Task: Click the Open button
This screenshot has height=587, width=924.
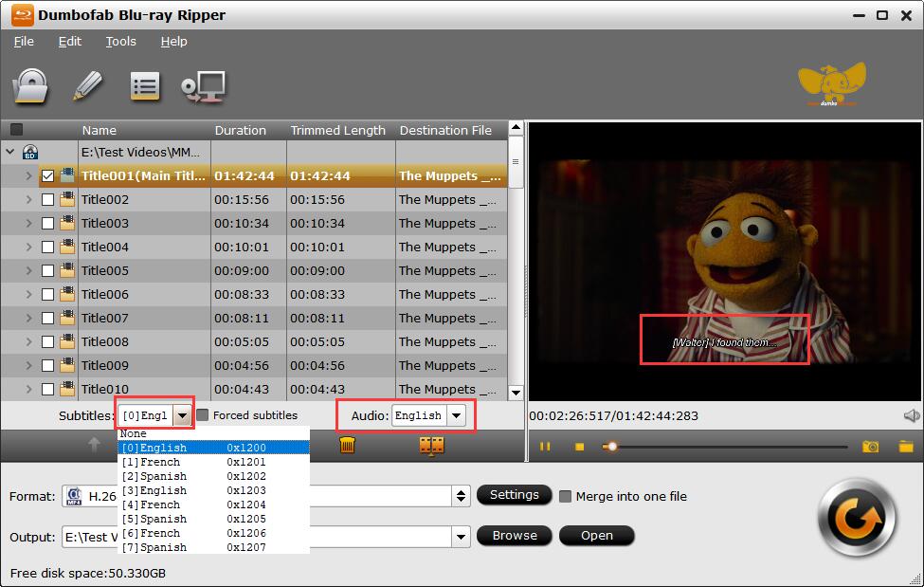Action: click(x=596, y=536)
